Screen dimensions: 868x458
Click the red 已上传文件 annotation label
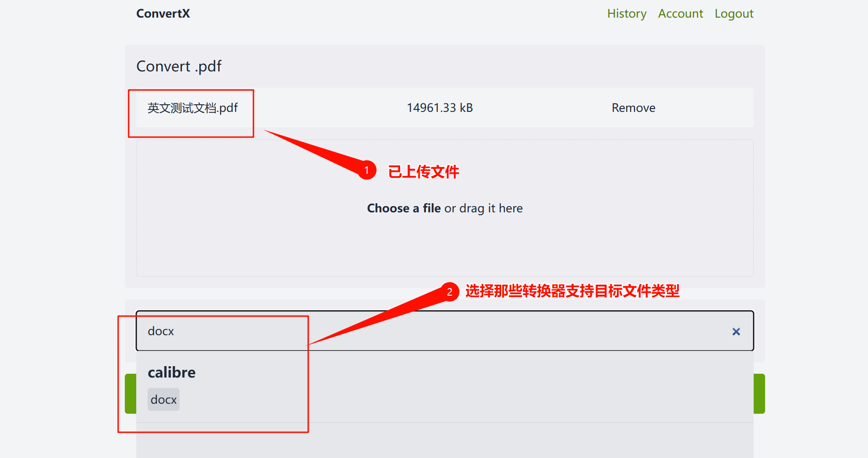point(423,171)
